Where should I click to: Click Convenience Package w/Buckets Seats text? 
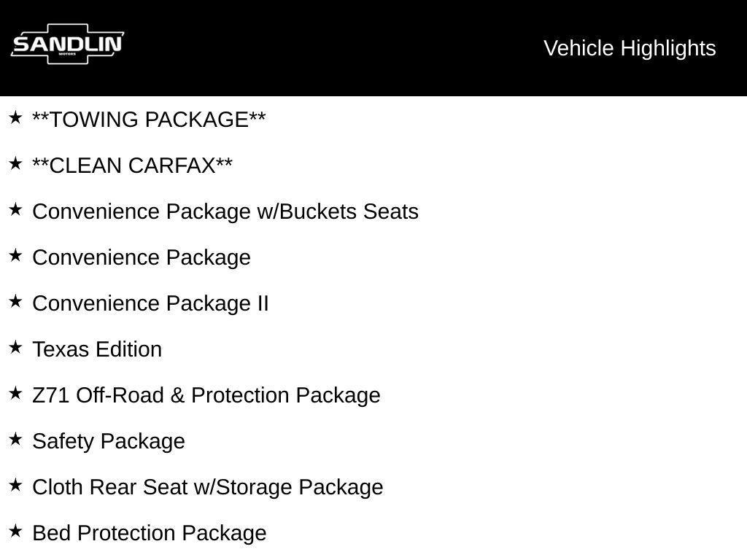click(x=225, y=211)
